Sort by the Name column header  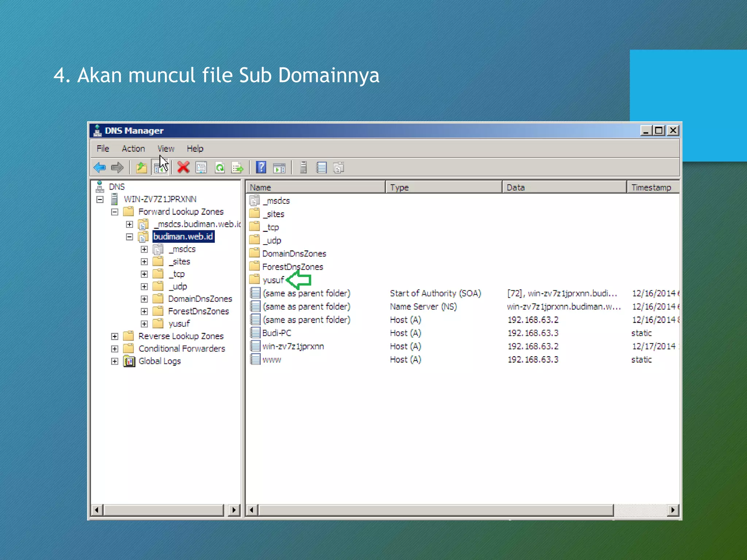click(x=316, y=187)
